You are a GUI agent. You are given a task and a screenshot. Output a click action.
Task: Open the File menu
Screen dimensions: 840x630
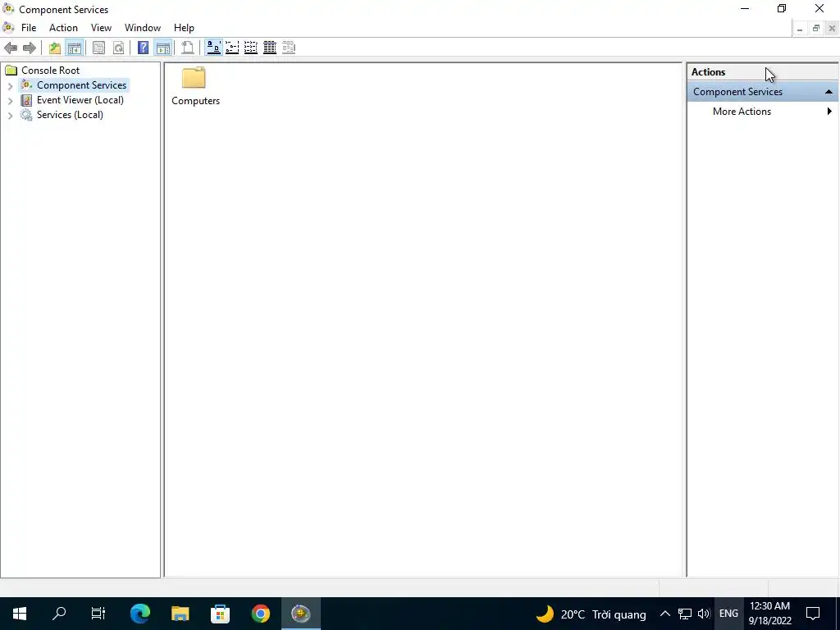click(29, 28)
